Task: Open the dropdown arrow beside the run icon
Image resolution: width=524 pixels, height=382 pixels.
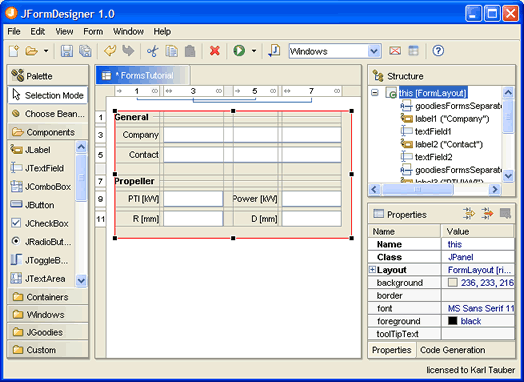Action: 254,51
